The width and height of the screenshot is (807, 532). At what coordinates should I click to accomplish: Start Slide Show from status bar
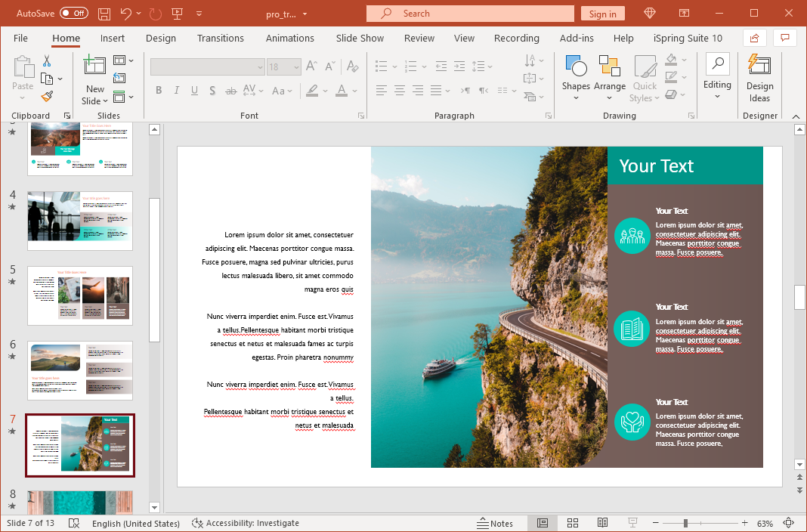(x=632, y=523)
